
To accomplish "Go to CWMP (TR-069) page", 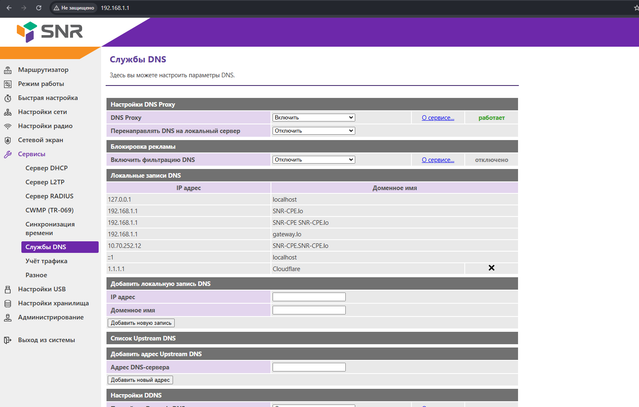I will [49, 210].
